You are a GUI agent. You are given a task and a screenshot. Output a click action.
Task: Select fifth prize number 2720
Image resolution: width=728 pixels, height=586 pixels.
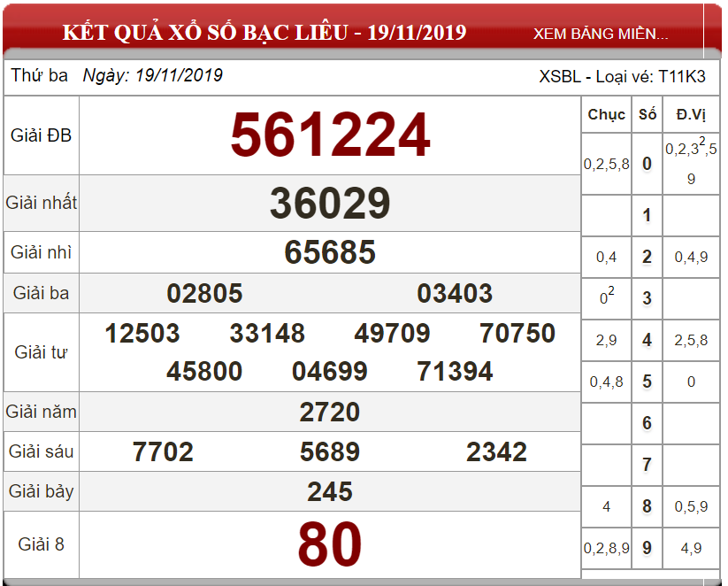pyautogui.click(x=330, y=412)
